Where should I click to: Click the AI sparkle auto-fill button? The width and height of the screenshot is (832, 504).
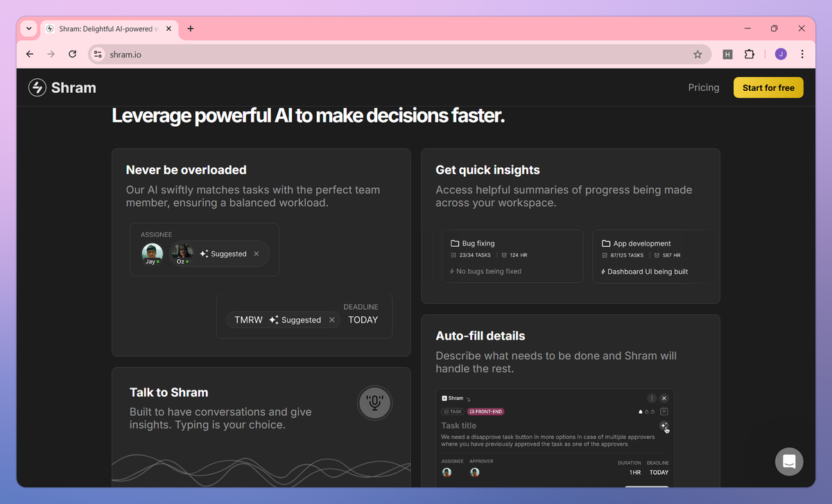pyautogui.click(x=664, y=425)
